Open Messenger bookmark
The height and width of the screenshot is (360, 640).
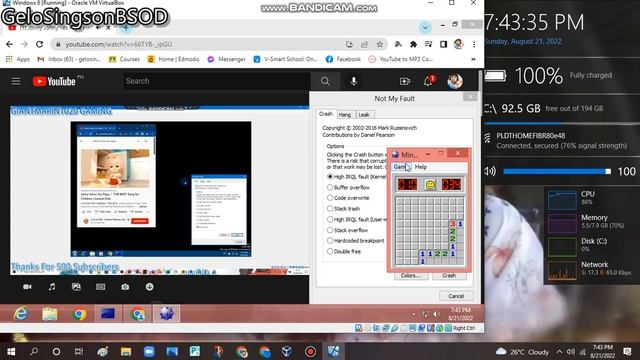pos(227,59)
